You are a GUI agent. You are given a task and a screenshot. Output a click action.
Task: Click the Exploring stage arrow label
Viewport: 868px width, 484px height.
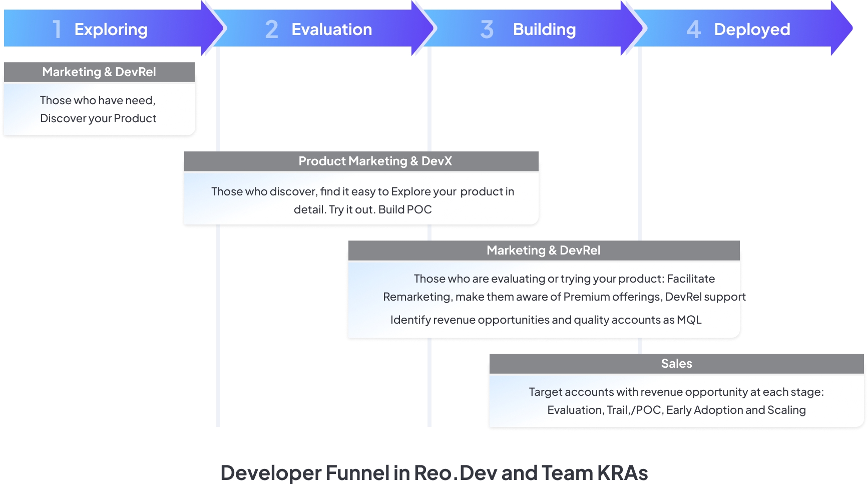coord(111,30)
